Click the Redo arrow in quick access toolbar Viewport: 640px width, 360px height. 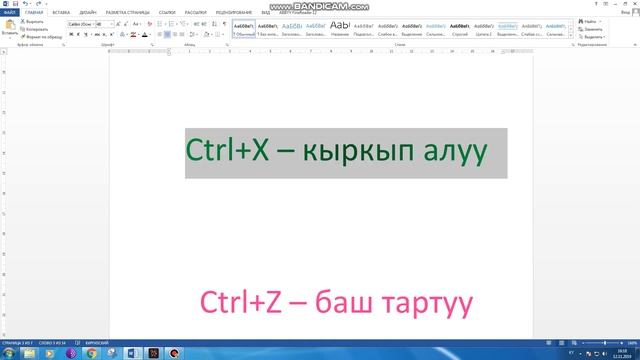pos(38,4)
